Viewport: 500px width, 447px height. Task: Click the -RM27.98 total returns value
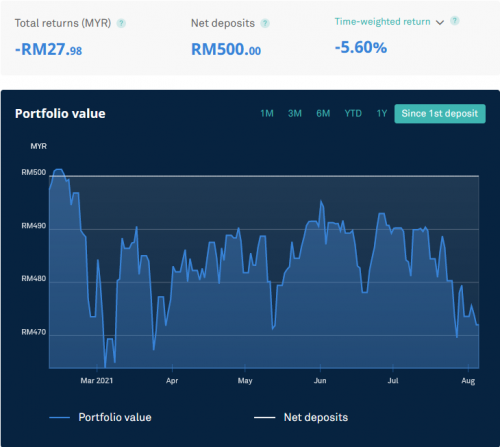(48, 49)
